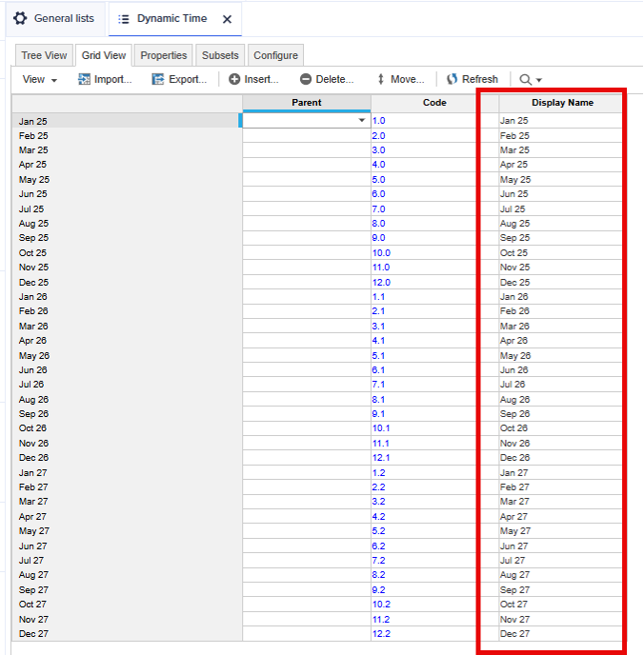
Task: Click the Parent cell for Feb 25
Action: coord(307,136)
